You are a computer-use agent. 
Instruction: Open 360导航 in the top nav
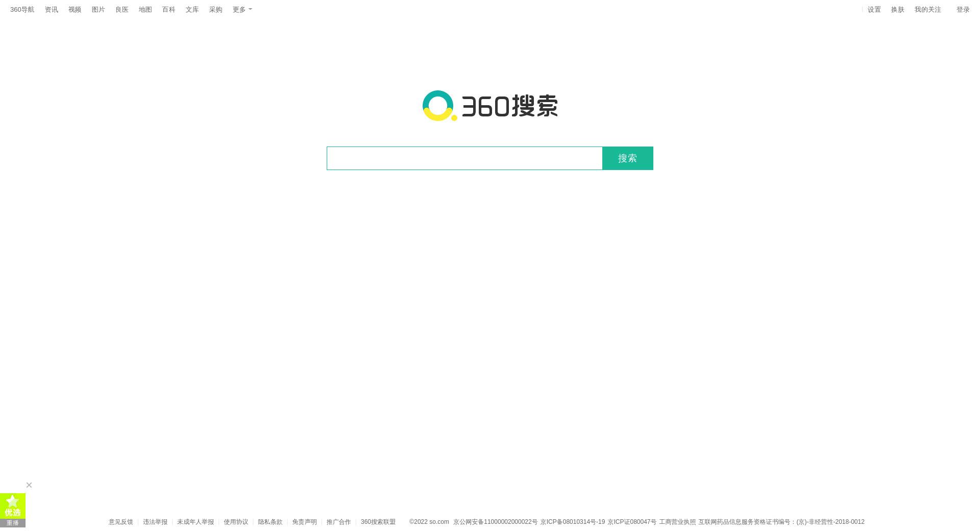point(22,10)
